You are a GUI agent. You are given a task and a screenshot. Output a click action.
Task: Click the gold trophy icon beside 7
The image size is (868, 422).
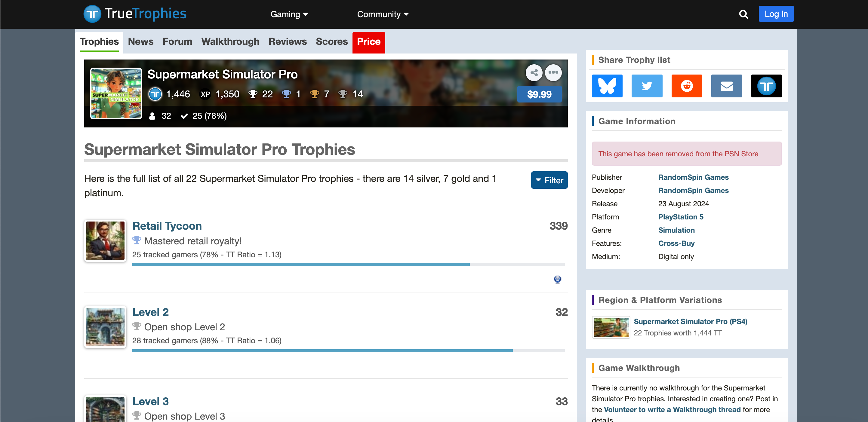(x=314, y=94)
